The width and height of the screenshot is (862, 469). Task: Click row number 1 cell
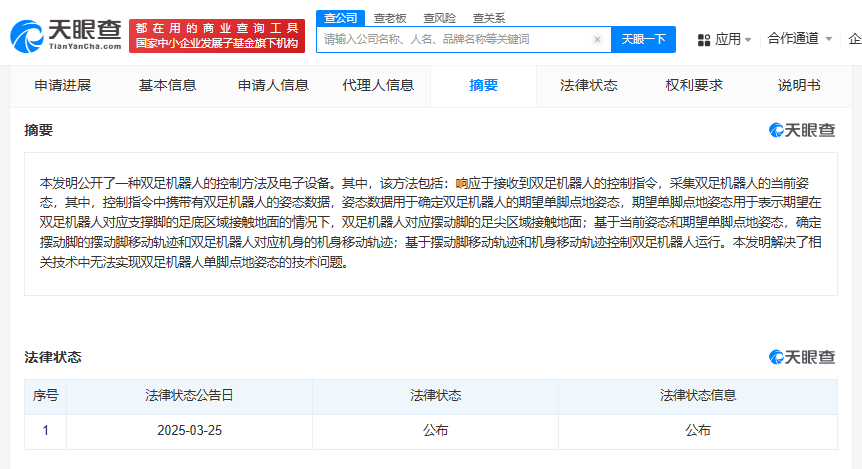point(46,431)
